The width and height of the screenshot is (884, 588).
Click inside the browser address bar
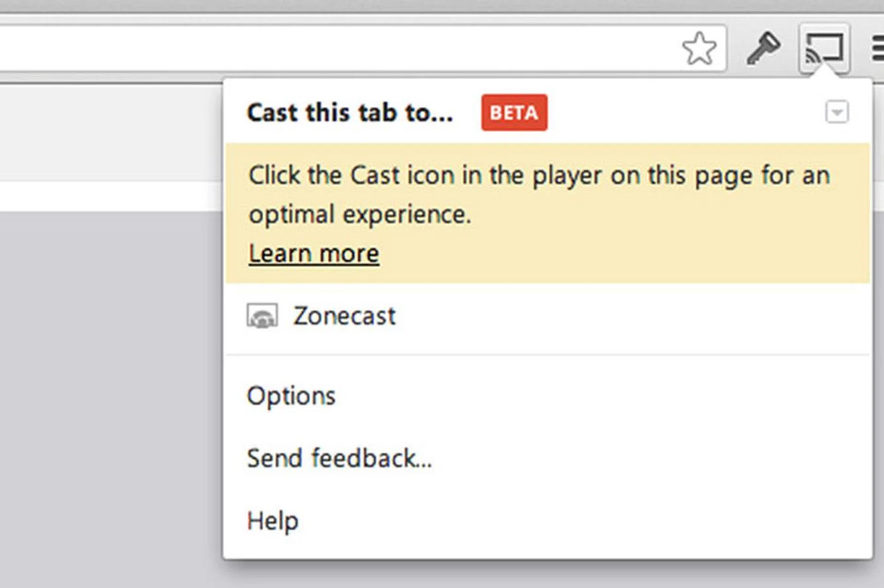322,46
